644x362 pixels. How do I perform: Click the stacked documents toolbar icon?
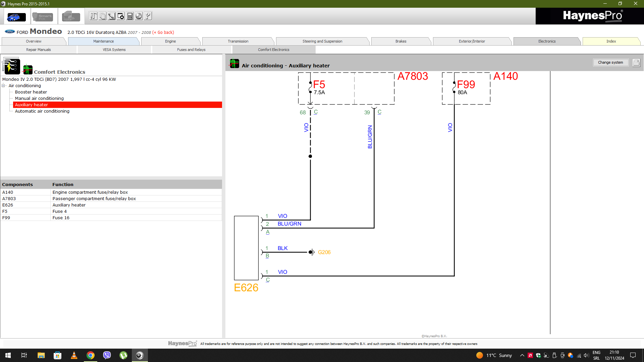[x=103, y=16]
